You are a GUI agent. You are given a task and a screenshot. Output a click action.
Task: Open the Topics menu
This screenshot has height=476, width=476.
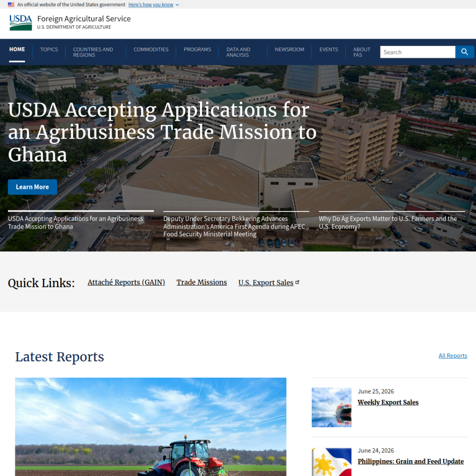pyautogui.click(x=49, y=49)
